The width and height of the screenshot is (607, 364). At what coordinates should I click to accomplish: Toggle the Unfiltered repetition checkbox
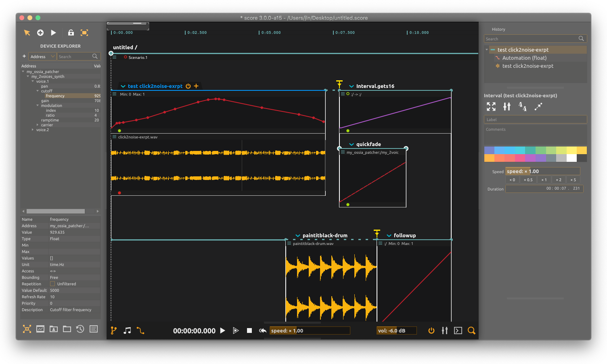(52, 284)
